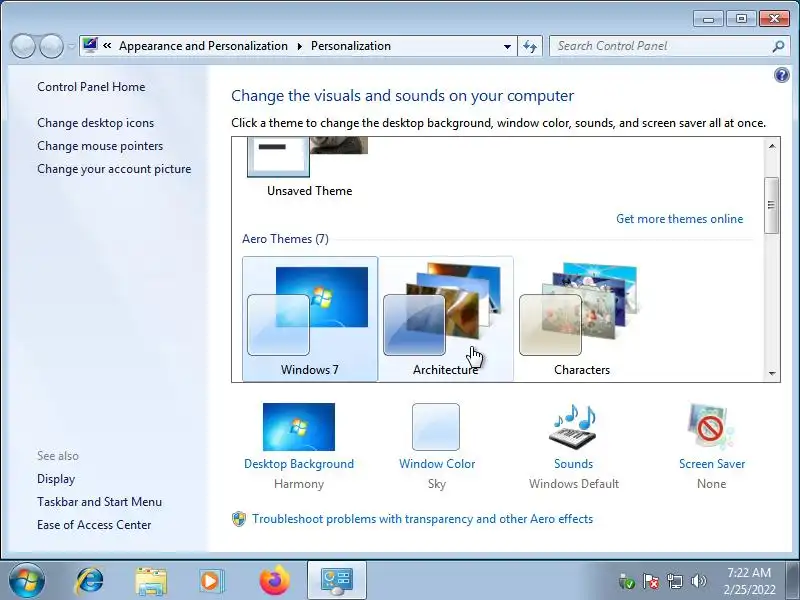Click the Control Panel taskbar button
800x600 pixels.
point(337,581)
